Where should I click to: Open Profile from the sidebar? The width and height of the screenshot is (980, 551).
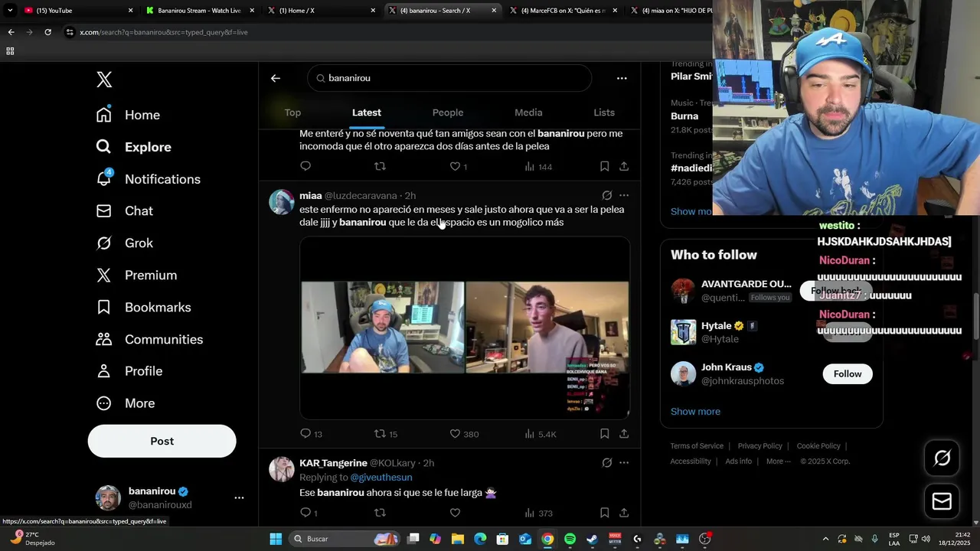pyautogui.click(x=129, y=371)
